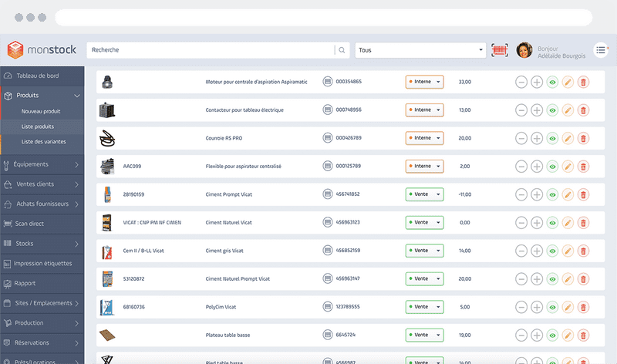Image resolution: width=617 pixels, height=364 pixels.
Task: Open Stocks in sidebar
Action: (42, 244)
